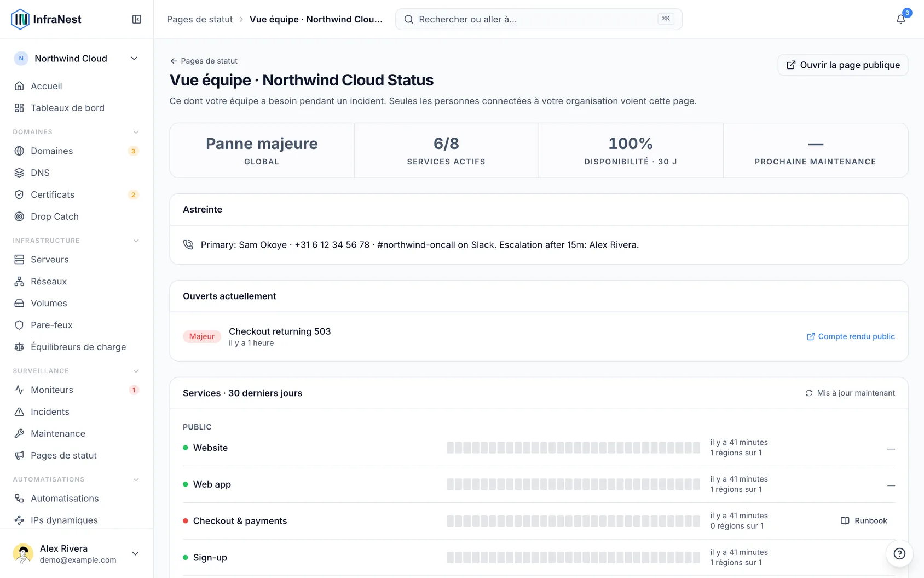
Task: Click Ouvrir la page publique button
Action: pos(843,65)
